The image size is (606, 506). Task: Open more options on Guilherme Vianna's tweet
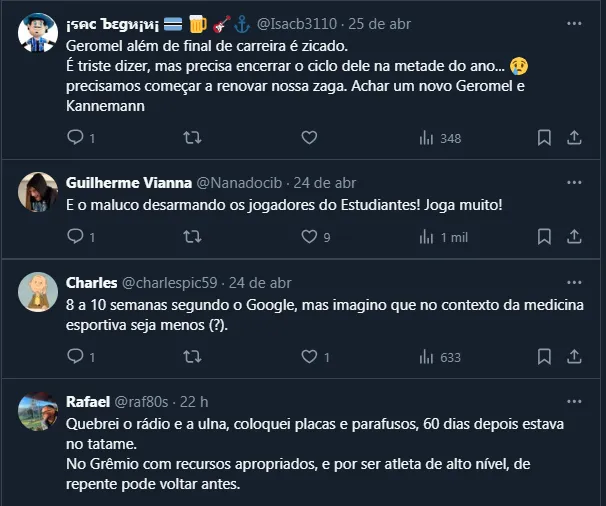pos(574,182)
